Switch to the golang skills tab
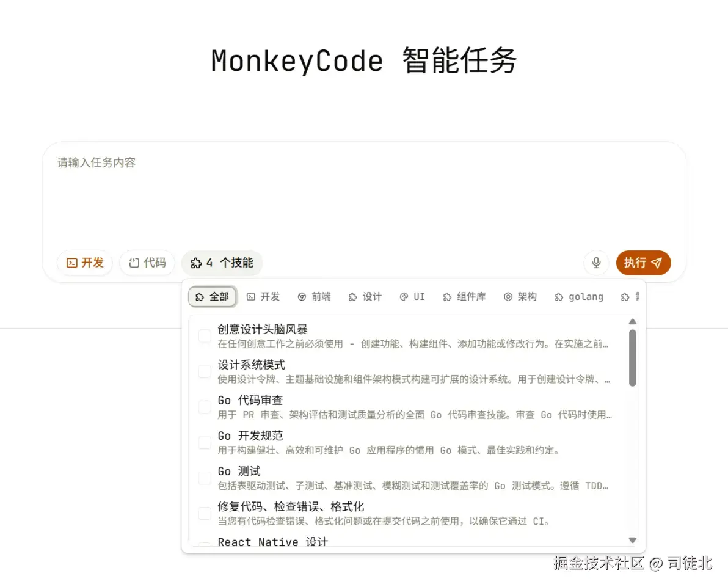This screenshot has width=728, height=587. tap(579, 297)
